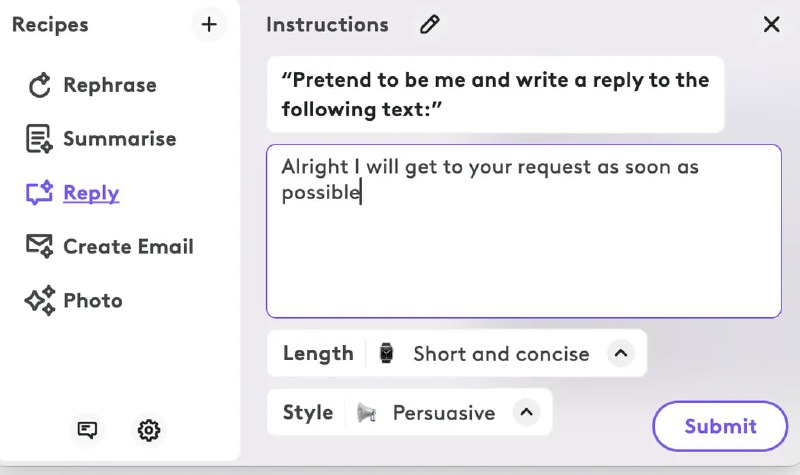Click the Summarise recipe icon
This screenshot has height=475, width=800.
point(39,140)
